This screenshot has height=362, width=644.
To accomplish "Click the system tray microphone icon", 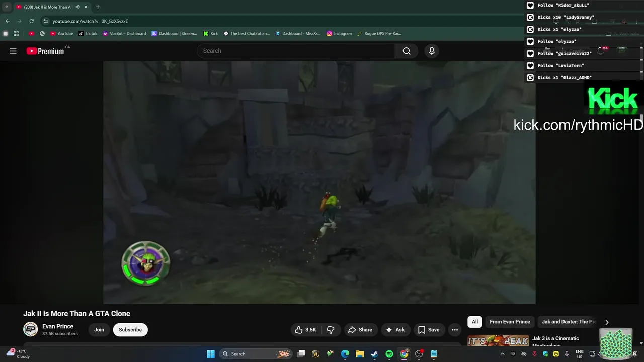I will coord(567,354).
